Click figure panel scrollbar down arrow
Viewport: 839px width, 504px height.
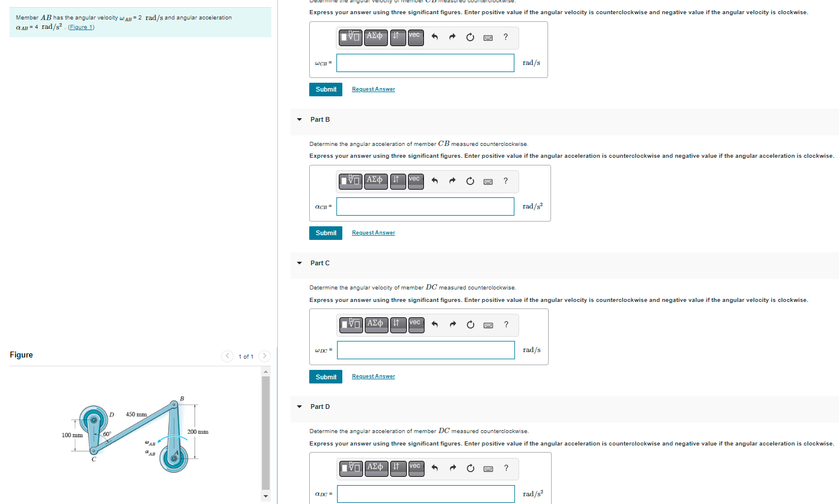[x=265, y=496]
